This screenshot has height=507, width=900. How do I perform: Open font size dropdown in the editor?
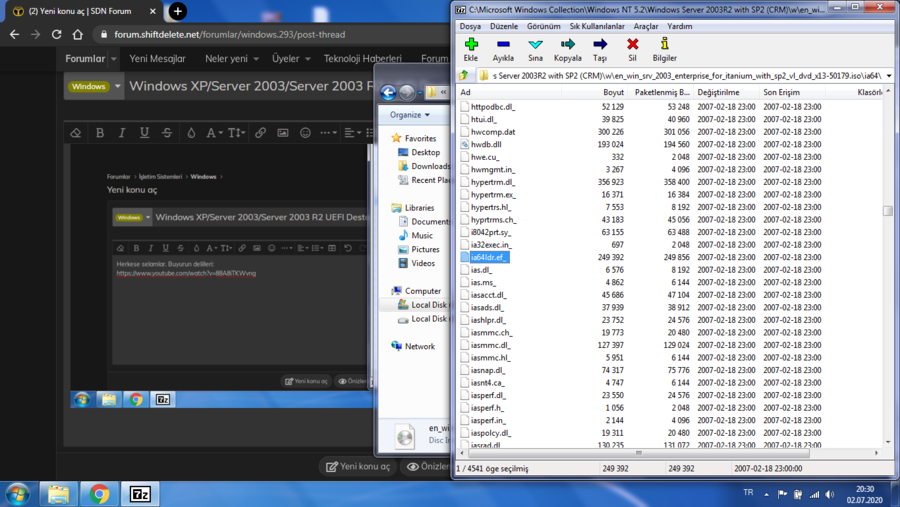tap(236, 133)
